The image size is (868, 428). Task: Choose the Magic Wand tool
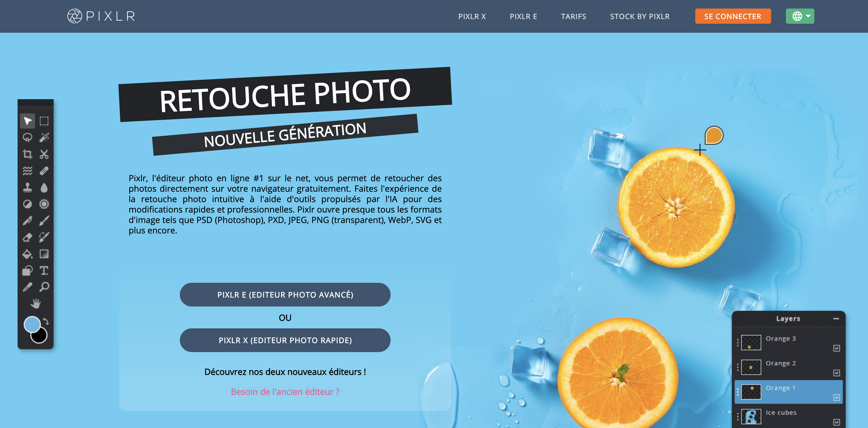pos(44,138)
